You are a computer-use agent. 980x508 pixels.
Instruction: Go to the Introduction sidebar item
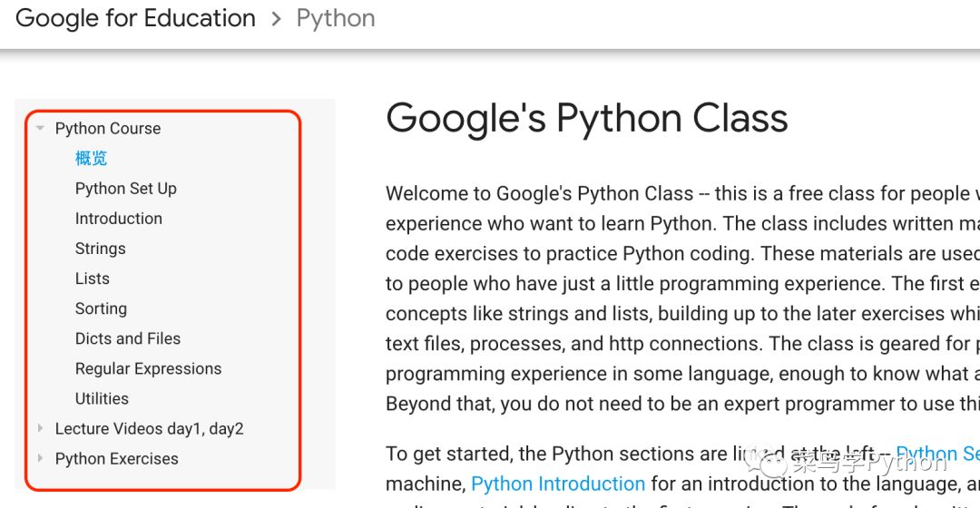pyautogui.click(x=119, y=219)
